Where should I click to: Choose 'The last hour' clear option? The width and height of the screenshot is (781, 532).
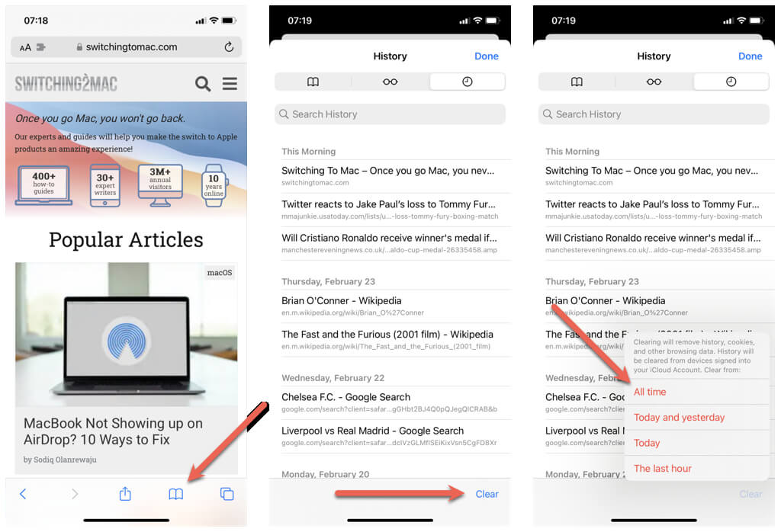(697, 468)
